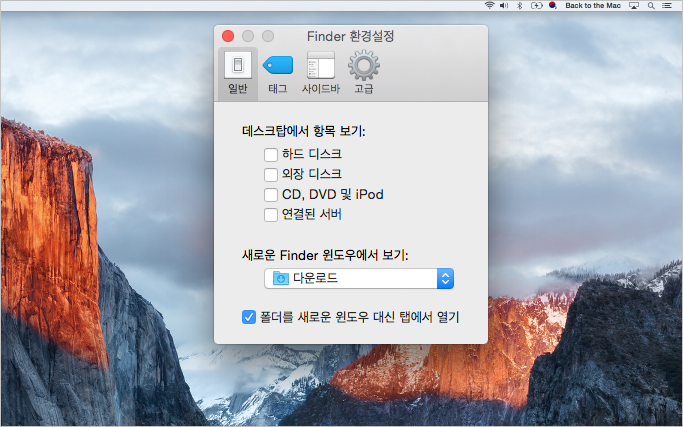Click the 새로운 Finder 윈도우에서 보기 label
Image resolution: width=683 pixels, height=427 pixels.
[325, 255]
